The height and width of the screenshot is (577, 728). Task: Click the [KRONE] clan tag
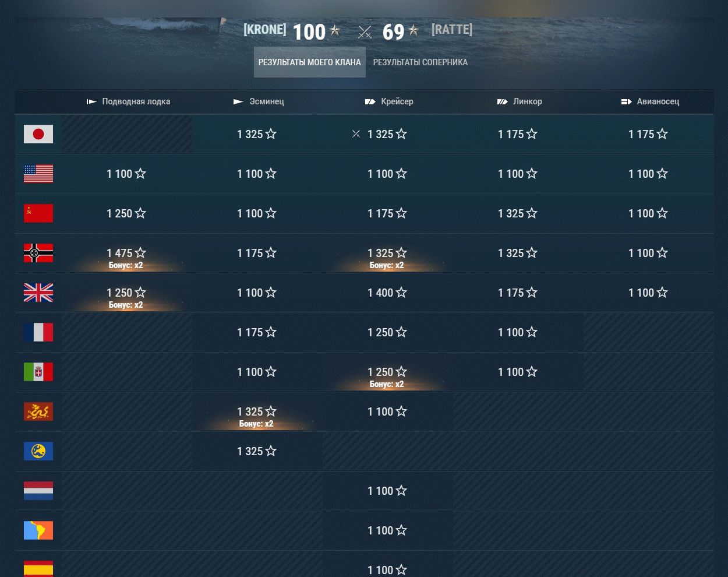click(265, 30)
